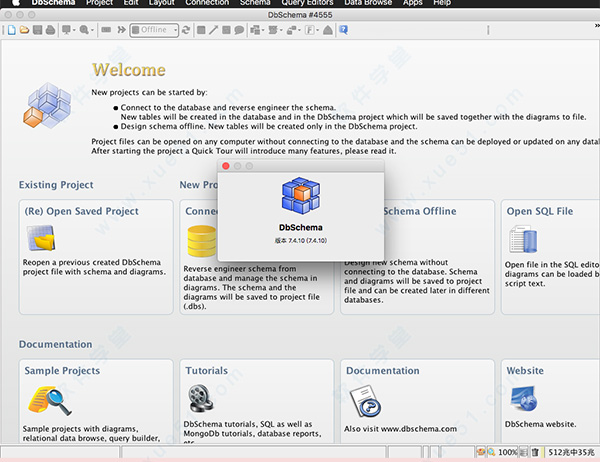Click the Save project toolbar icon

[x=37, y=30]
